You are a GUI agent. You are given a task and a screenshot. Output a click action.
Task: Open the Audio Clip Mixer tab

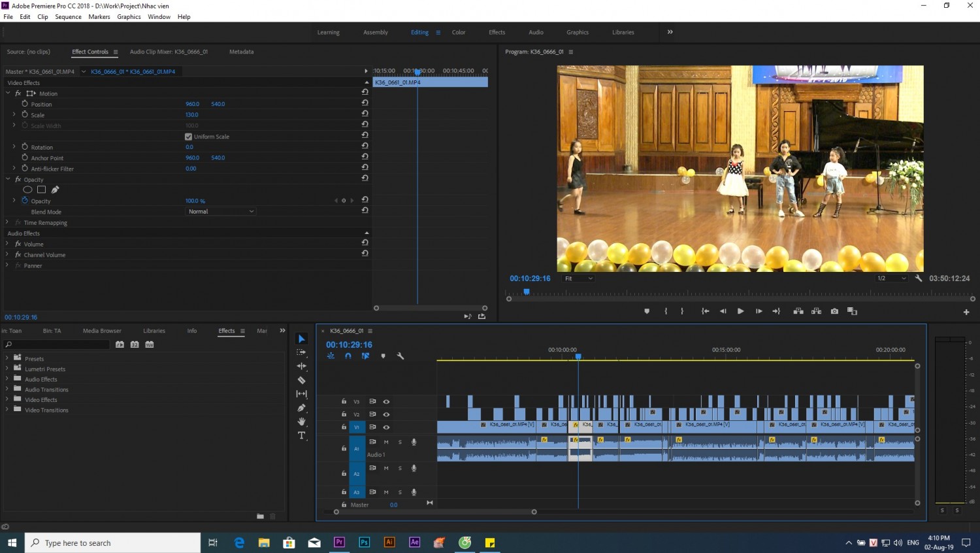[x=169, y=52]
